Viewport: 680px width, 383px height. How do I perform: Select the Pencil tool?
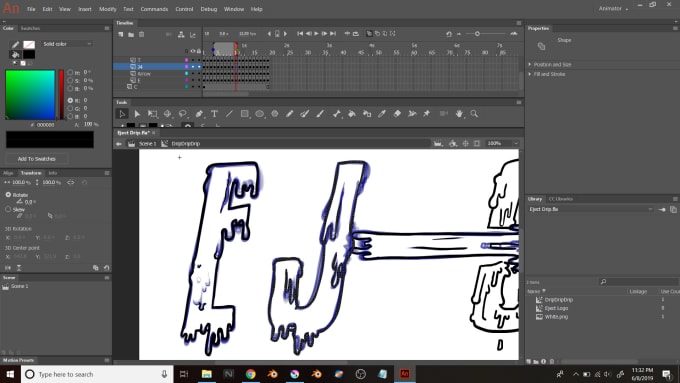click(x=289, y=114)
